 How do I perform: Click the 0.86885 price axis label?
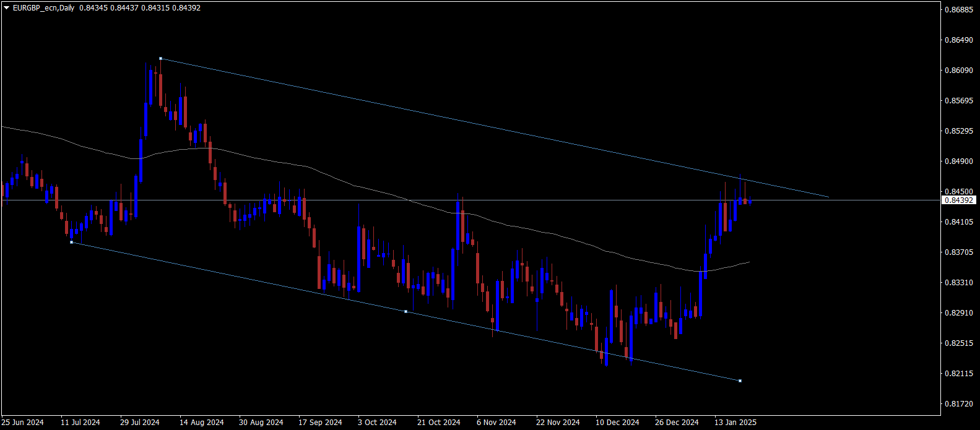pyautogui.click(x=959, y=10)
